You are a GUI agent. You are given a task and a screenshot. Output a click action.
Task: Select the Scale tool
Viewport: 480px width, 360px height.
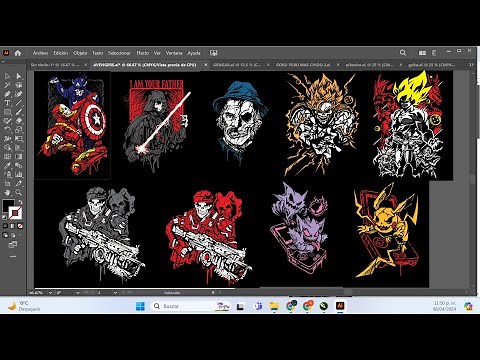pyautogui.click(x=19, y=130)
